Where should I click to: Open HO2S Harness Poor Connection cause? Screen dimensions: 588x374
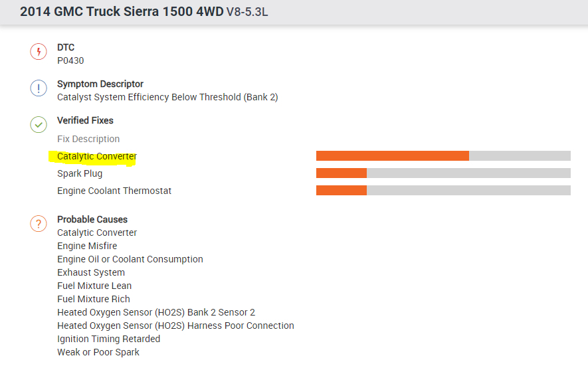coord(175,326)
